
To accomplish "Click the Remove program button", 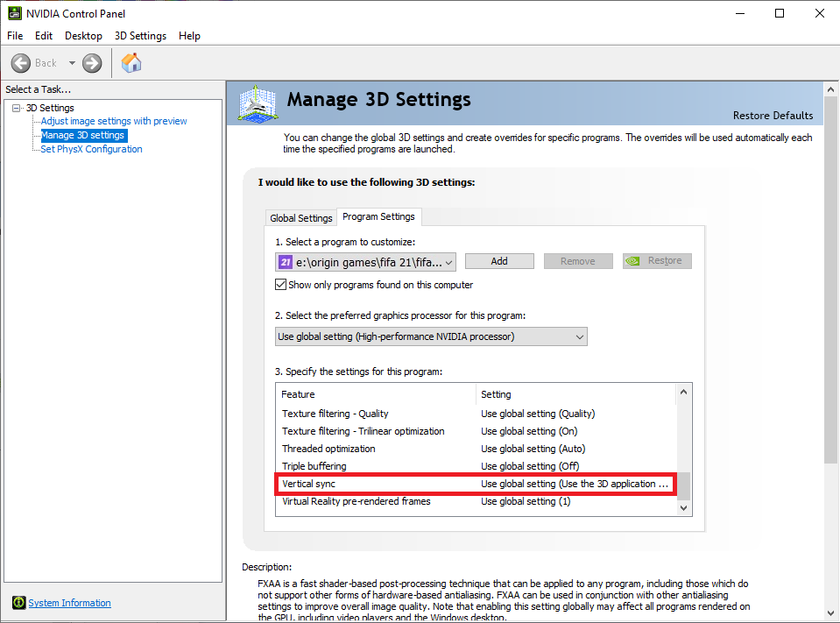I will [578, 261].
